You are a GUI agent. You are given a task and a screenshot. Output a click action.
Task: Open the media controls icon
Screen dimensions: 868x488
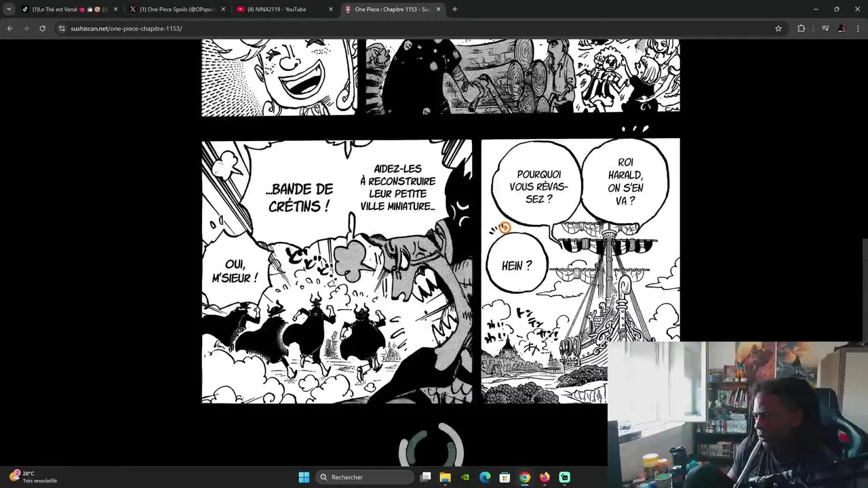(x=825, y=28)
